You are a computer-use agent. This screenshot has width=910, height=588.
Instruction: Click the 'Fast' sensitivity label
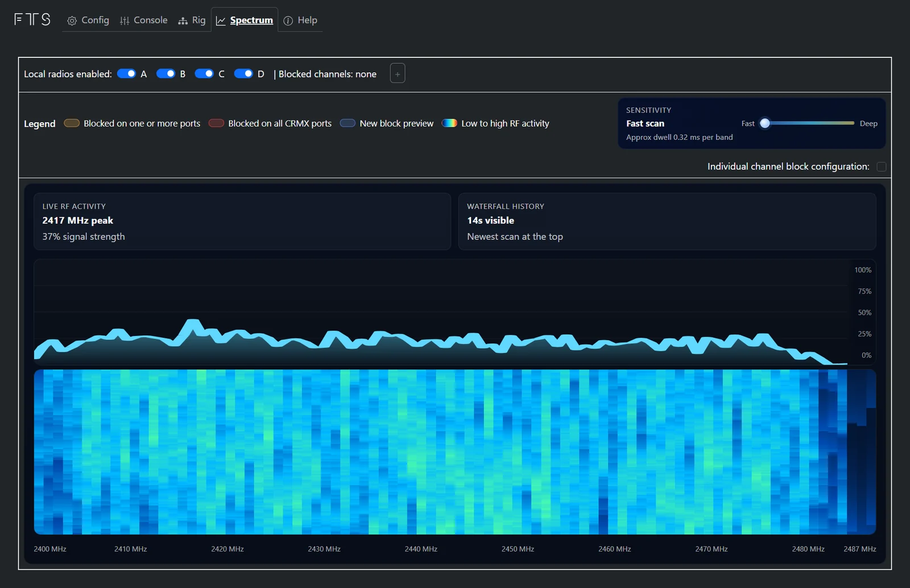tap(748, 123)
